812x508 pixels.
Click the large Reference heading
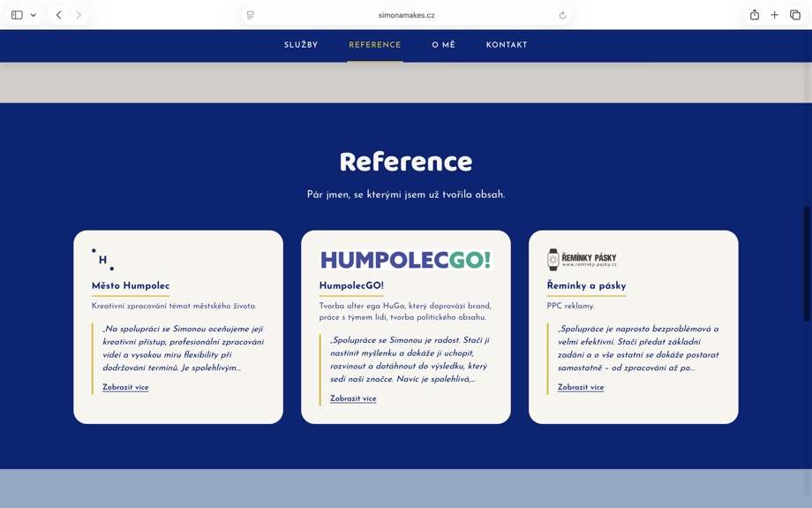point(406,161)
